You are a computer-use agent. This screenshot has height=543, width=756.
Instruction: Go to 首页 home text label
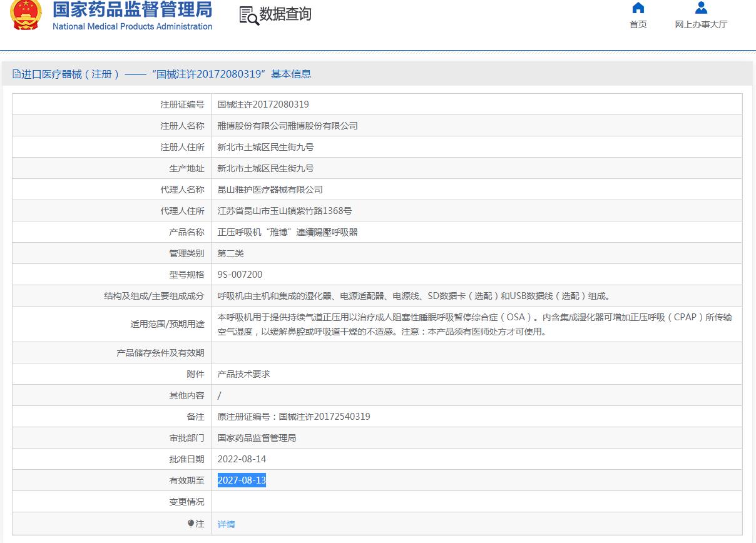(638, 24)
